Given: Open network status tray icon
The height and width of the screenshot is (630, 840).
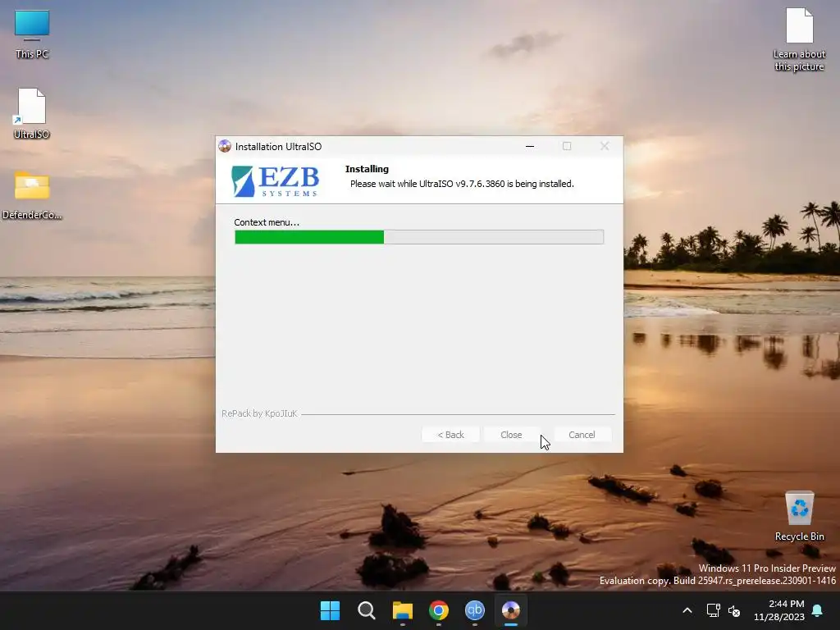Looking at the screenshot, I should coord(713,610).
